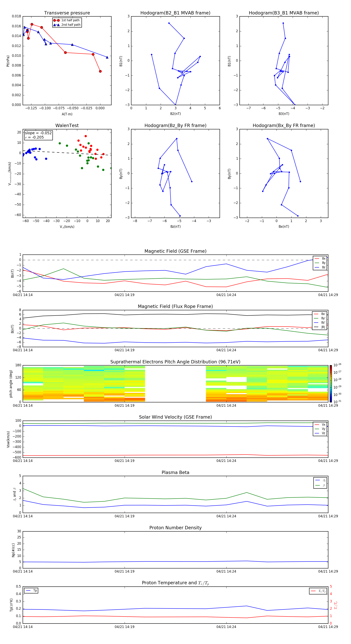Click 'Vremaining(km/s)' y-axis label
Image resolution: width=351 pixels, height=644 pixels.
[x=10, y=173]
